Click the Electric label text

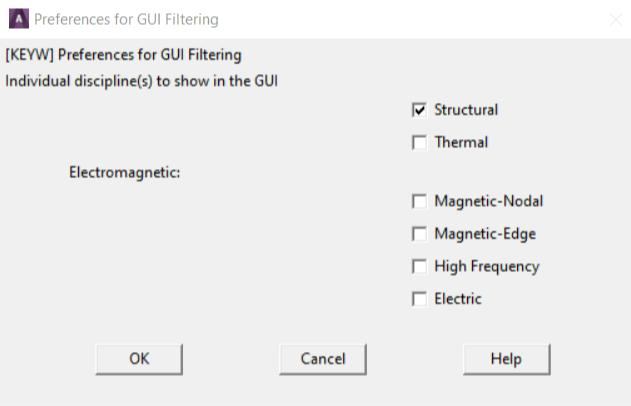(x=458, y=299)
